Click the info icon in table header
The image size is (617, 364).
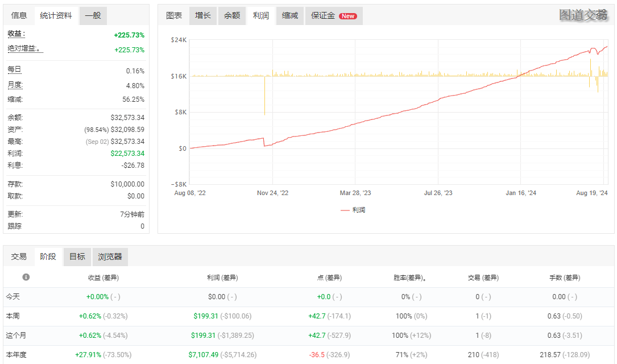pos(26,277)
